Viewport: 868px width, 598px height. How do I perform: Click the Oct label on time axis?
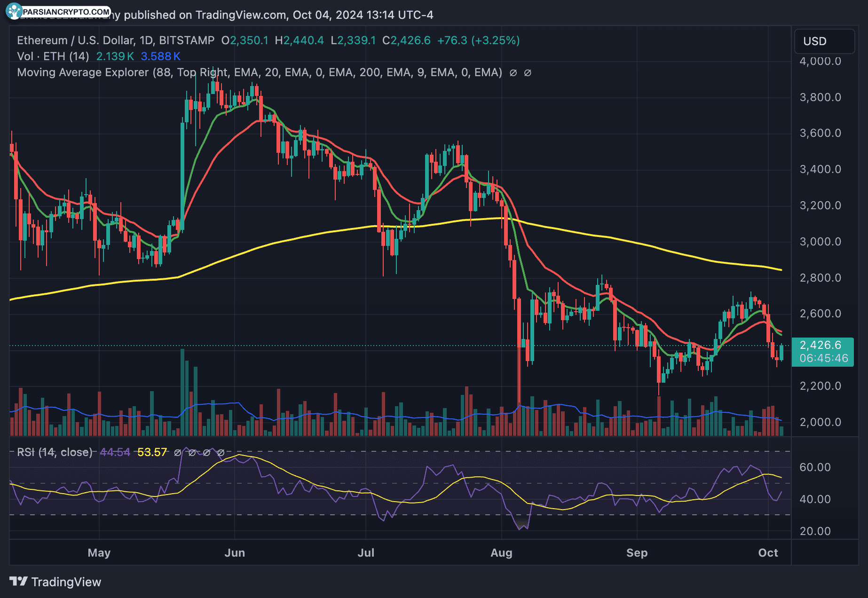[x=768, y=553]
